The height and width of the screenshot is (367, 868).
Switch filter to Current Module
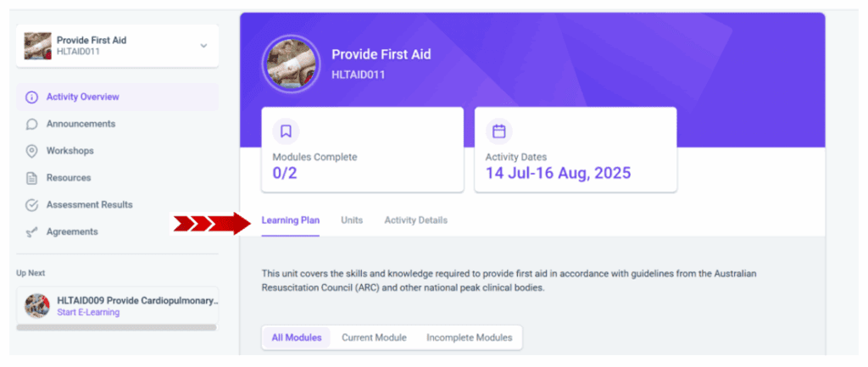pos(374,337)
